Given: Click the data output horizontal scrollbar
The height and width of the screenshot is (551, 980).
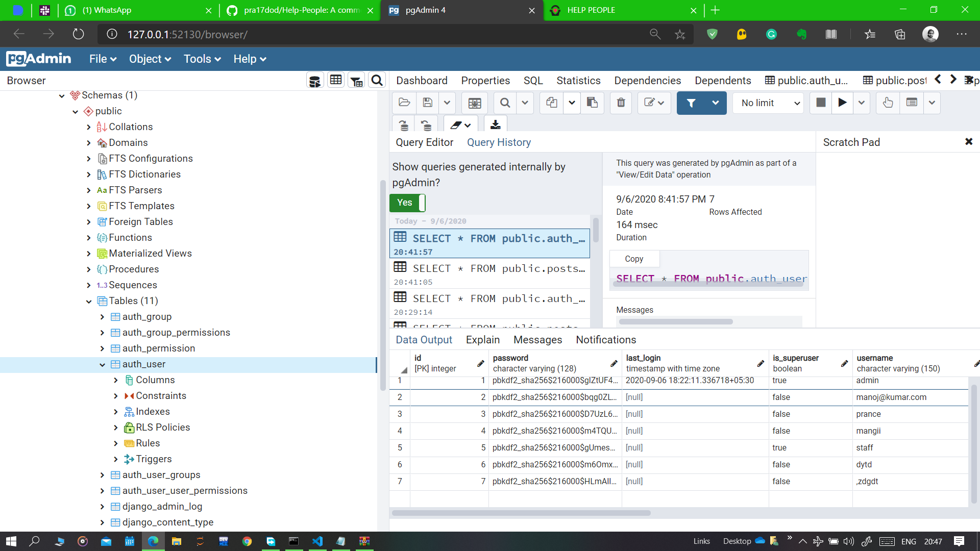Looking at the screenshot, I should [x=521, y=513].
